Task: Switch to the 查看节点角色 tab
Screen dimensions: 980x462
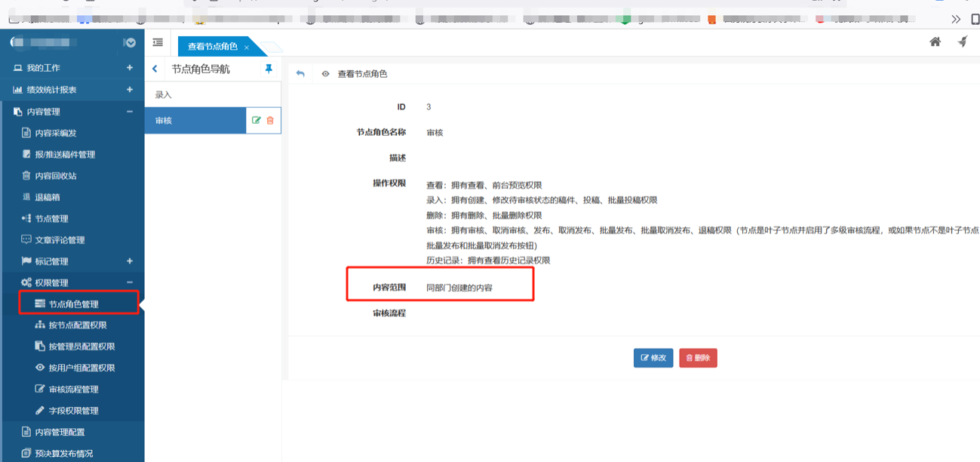Action: point(212,47)
